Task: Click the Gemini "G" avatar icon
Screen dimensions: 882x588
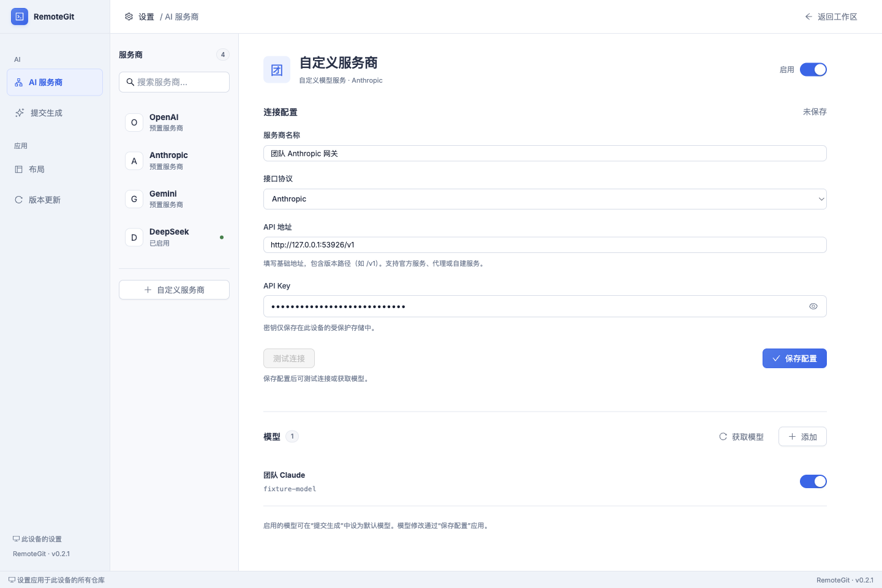Action: pos(134,199)
